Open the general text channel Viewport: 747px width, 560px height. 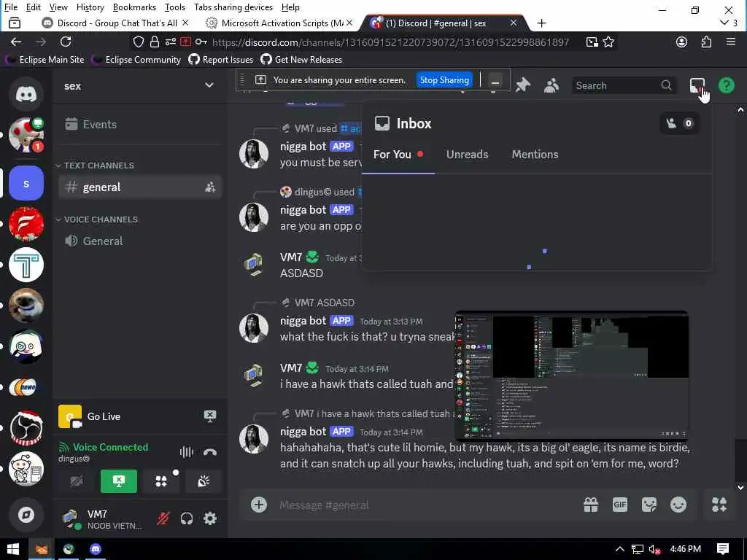click(139, 187)
